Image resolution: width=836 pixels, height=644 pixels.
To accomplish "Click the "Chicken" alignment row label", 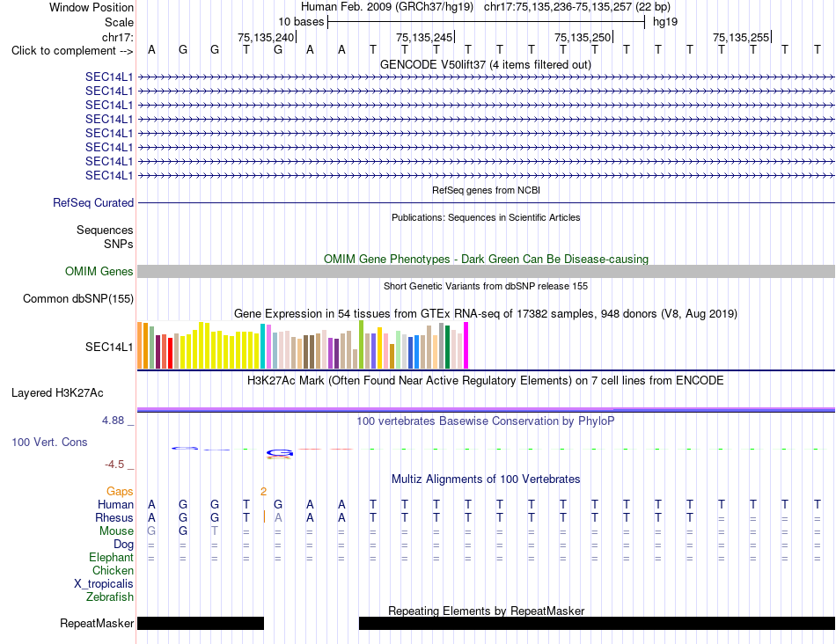I will coord(113,570).
